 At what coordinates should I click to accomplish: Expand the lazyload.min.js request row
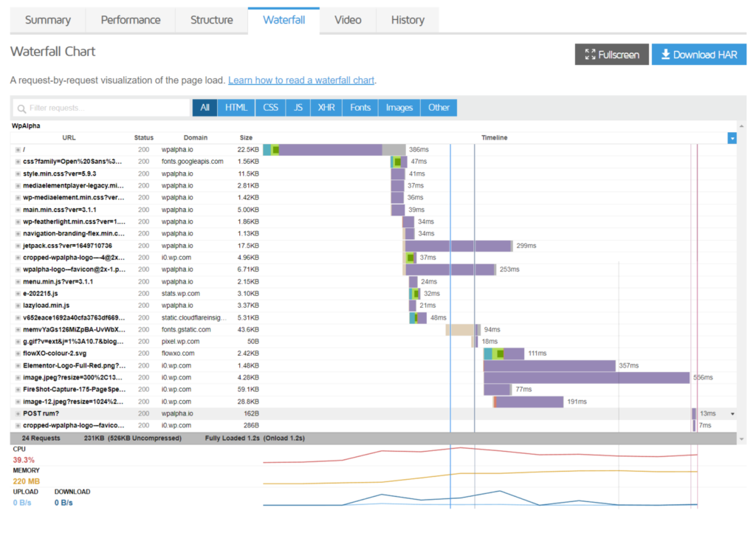[18, 306]
